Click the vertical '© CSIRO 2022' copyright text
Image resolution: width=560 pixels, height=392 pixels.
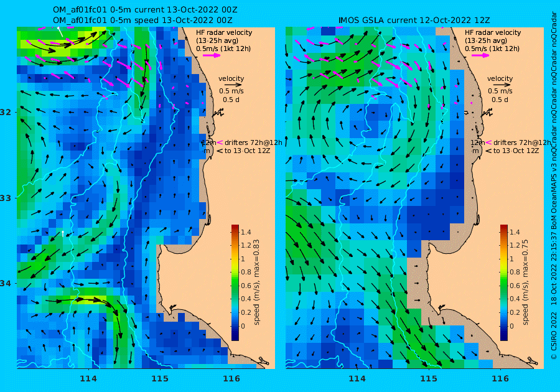tap(554, 335)
